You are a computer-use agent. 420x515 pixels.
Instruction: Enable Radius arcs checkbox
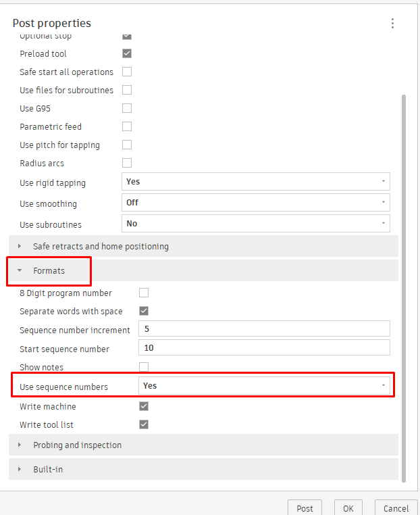pyautogui.click(x=127, y=163)
